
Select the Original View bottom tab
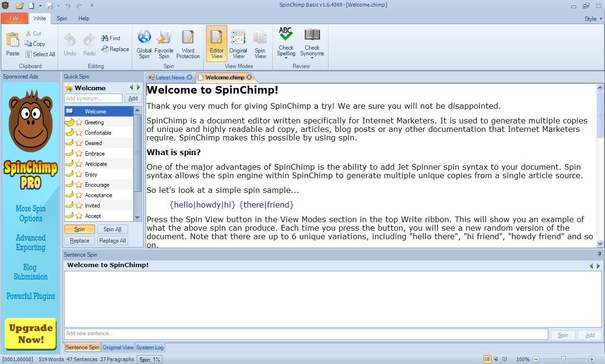coord(118,347)
